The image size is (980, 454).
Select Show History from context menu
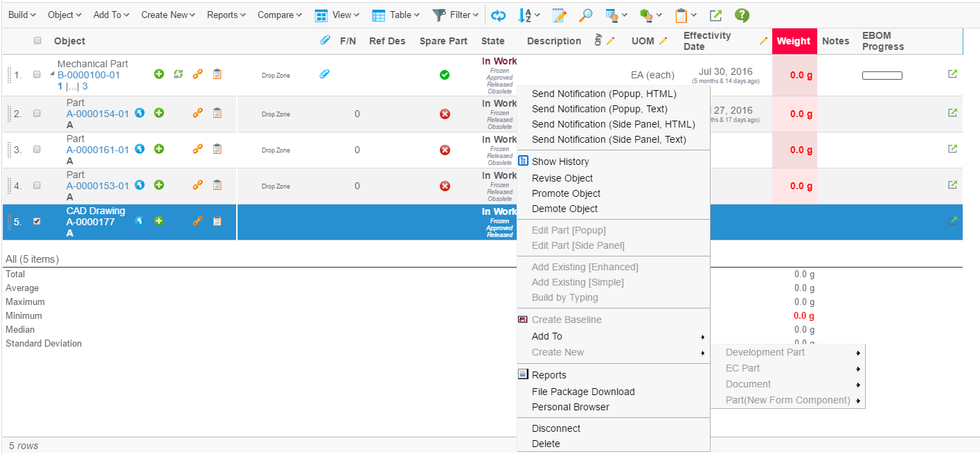point(560,161)
